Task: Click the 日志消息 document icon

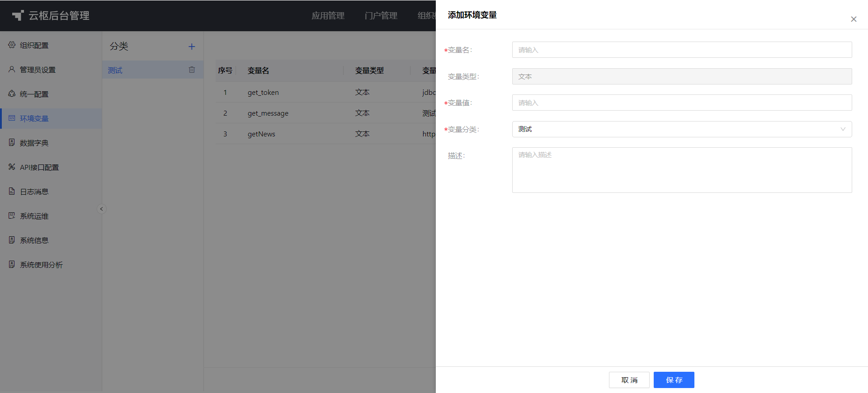Action: (12, 191)
